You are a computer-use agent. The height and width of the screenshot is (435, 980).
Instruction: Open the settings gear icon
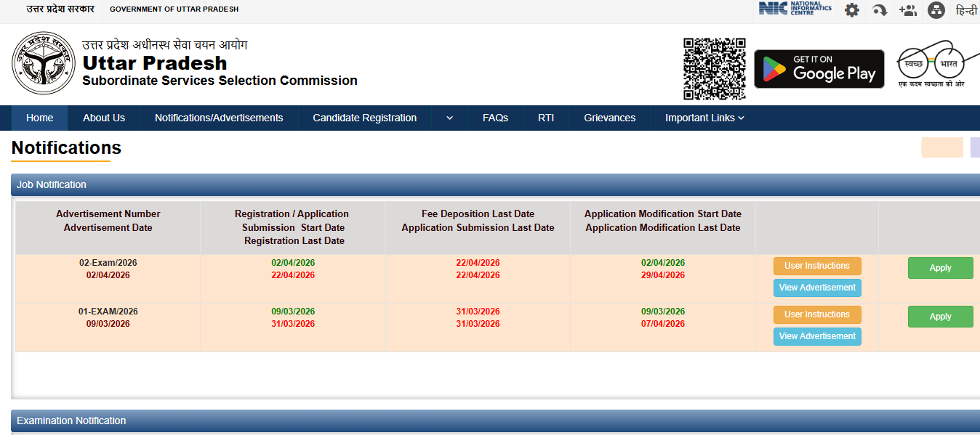tap(851, 10)
